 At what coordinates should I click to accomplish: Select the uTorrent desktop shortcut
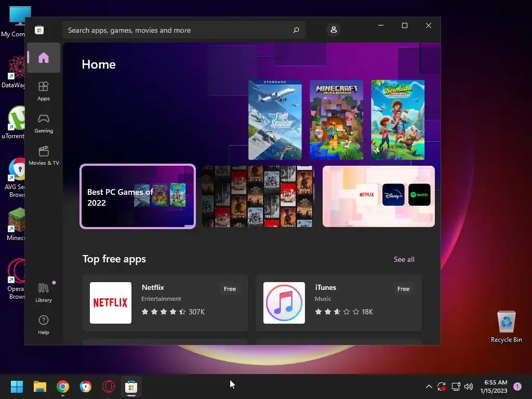tap(13, 122)
